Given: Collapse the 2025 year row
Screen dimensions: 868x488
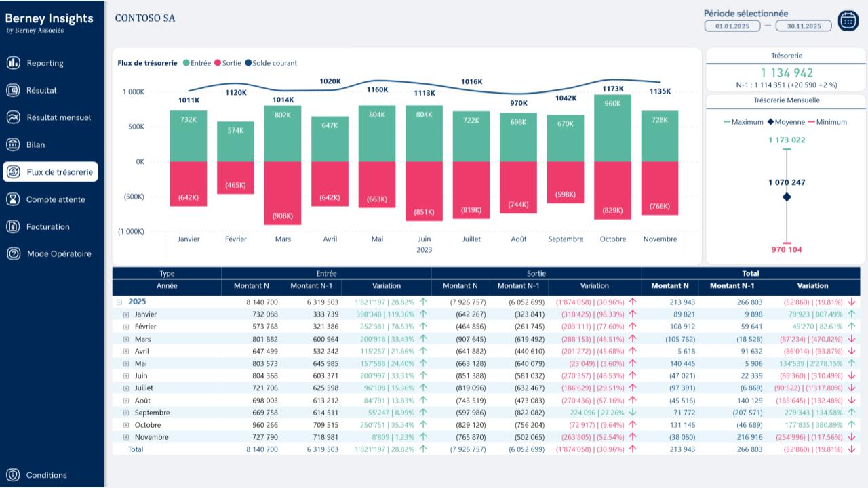Looking at the screenshot, I should 119,302.
